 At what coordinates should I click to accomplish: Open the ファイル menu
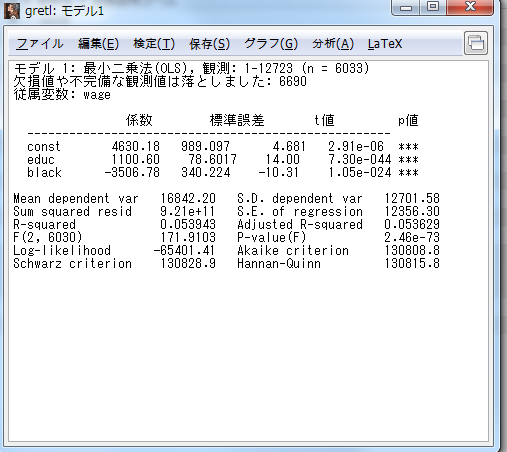39,44
